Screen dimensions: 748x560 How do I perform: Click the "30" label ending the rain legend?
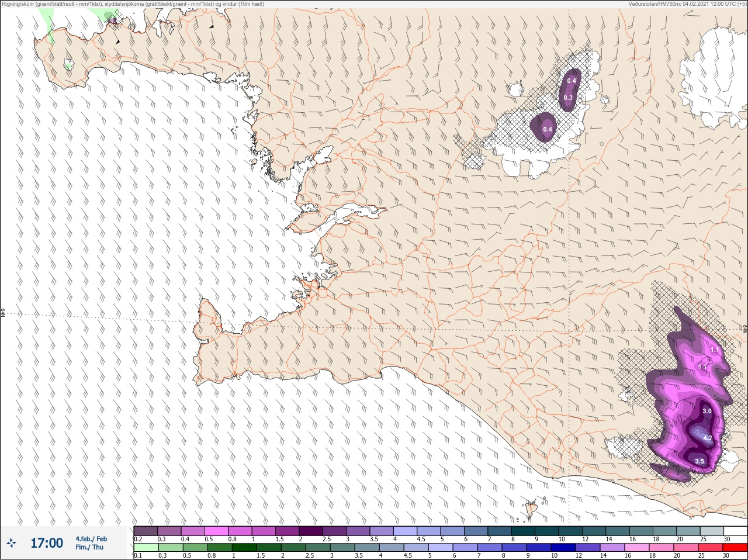coord(726,555)
